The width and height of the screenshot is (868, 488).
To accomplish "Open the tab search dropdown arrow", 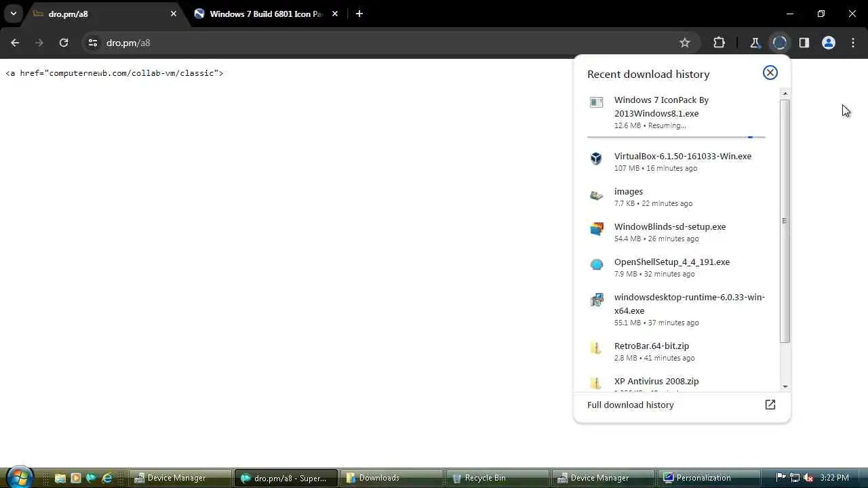I will pos(13,14).
